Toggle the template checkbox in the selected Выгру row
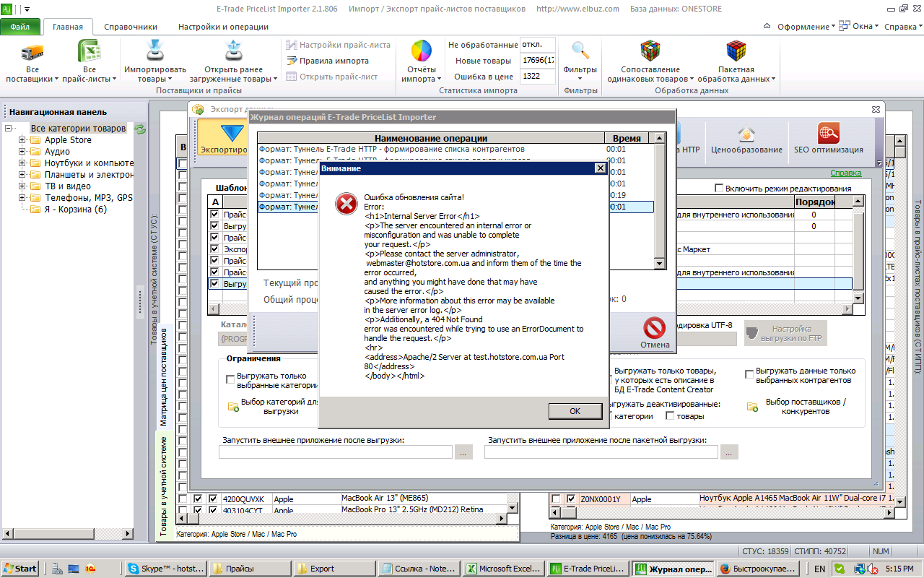This screenshot has height=578, width=924. coord(214,284)
